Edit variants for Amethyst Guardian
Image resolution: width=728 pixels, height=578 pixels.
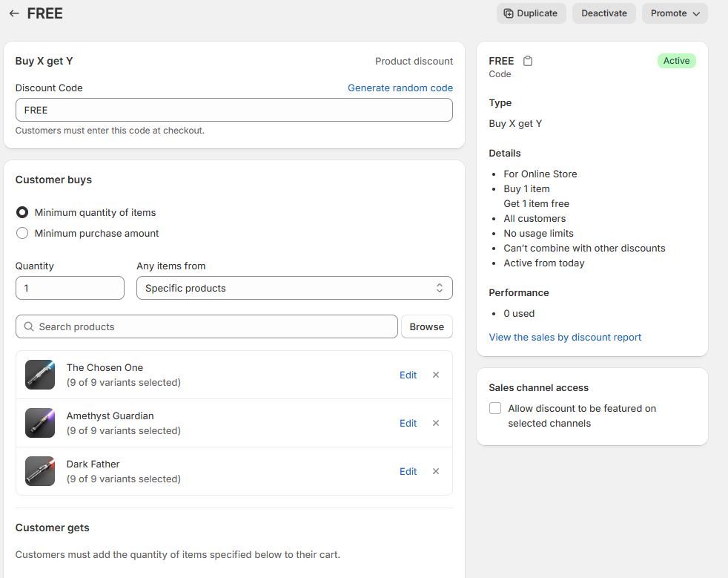click(408, 423)
